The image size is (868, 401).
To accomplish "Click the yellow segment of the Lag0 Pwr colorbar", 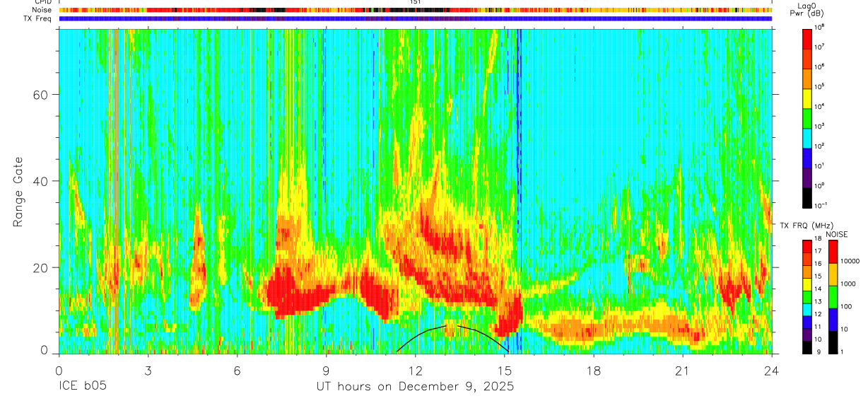I will (x=807, y=97).
